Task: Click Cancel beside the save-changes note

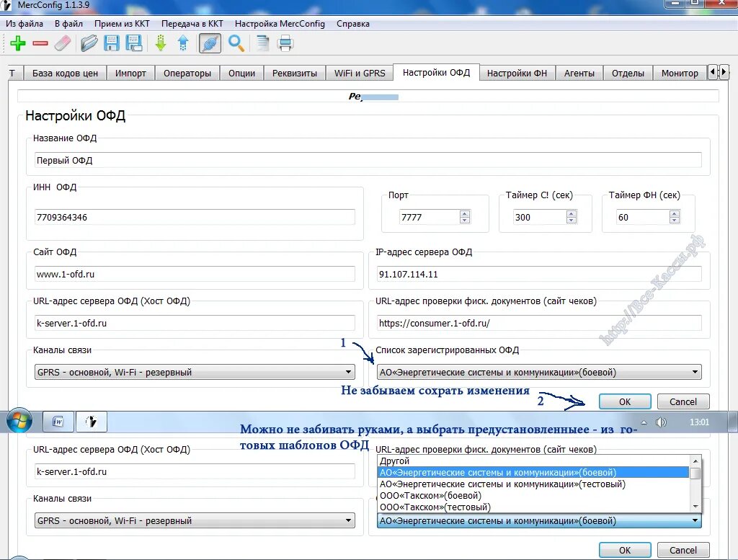Action: [x=683, y=401]
